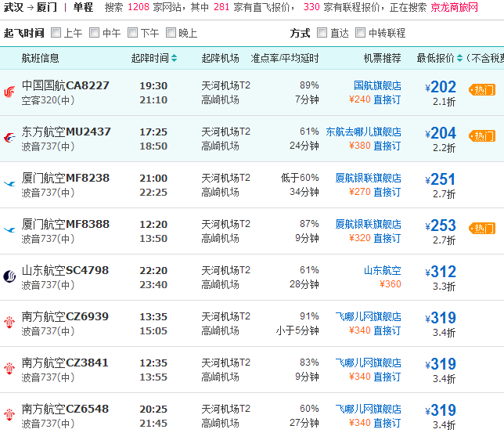
Task: Open 厦航银联旗舰店 link for MF8238
Action: 368,178
